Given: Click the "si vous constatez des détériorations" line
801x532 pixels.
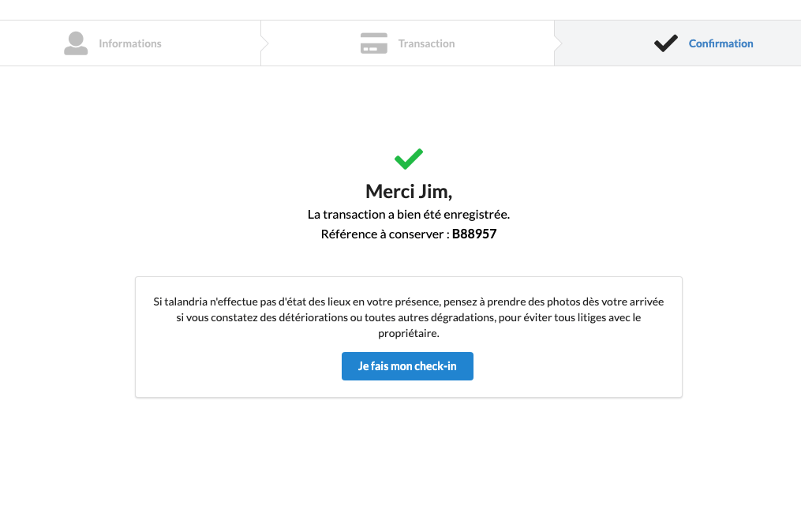Looking at the screenshot, I should pyautogui.click(x=262, y=317).
